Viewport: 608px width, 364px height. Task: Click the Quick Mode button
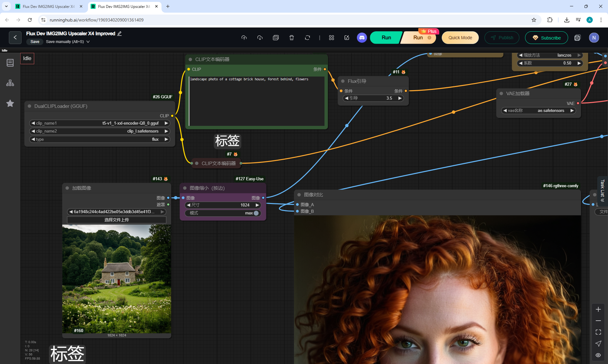(460, 38)
